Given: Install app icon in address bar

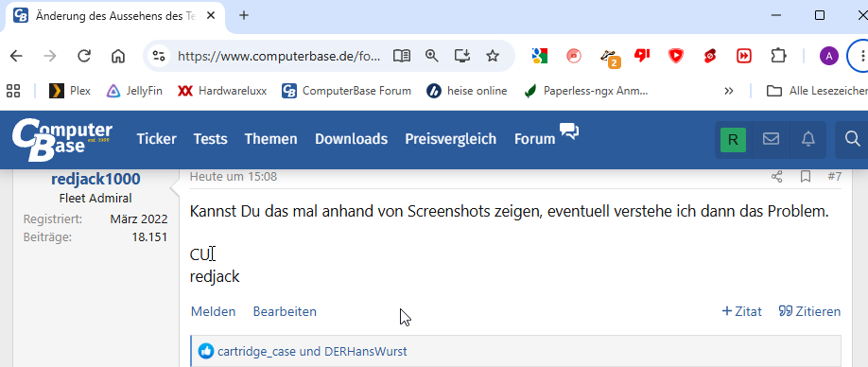Looking at the screenshot, I should click(461, 56).
